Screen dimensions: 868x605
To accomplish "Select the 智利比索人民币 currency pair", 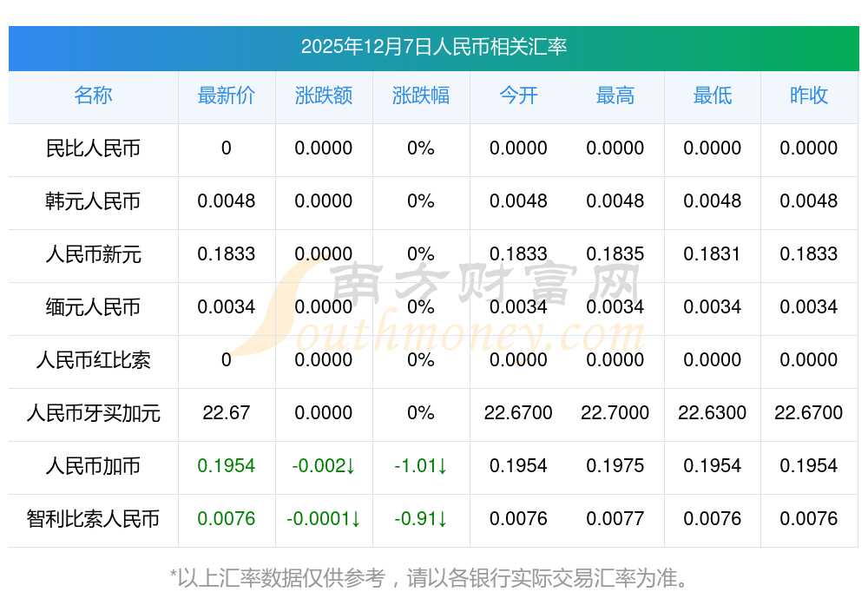I will 93,519.
